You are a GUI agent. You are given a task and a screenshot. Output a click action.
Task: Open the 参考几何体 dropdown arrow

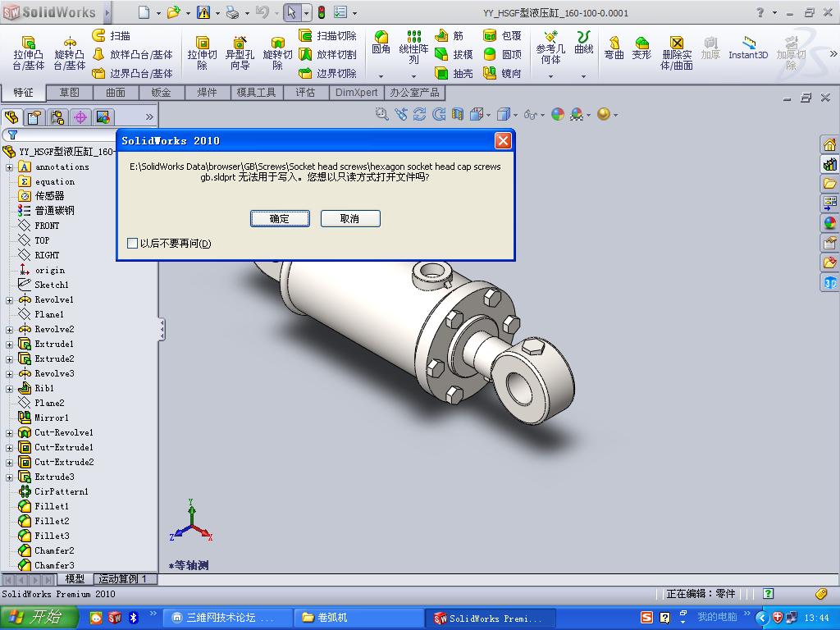[550, 76]
